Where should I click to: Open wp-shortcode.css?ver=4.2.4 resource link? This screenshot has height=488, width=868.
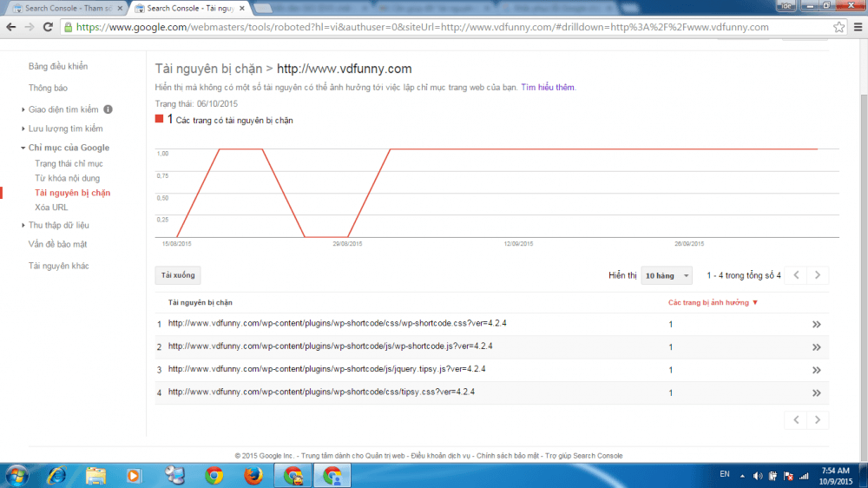(337, 324)
